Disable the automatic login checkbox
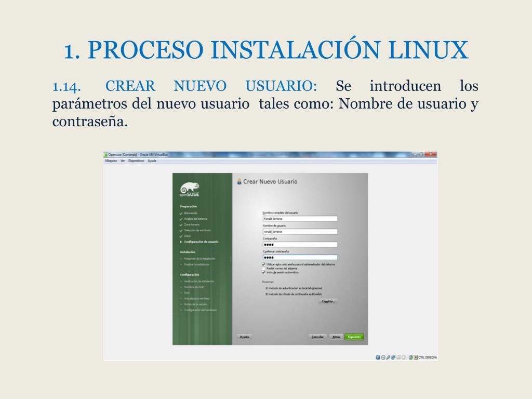 pos(263,272)
